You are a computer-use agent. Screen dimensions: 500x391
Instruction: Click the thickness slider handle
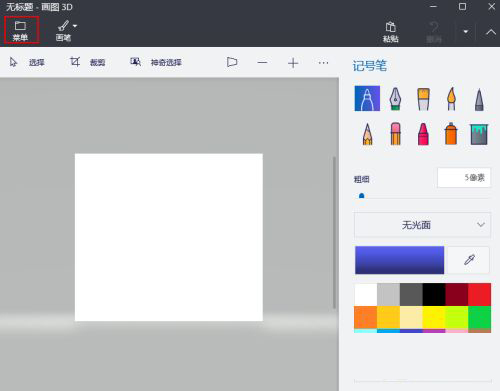coord(361,196)
